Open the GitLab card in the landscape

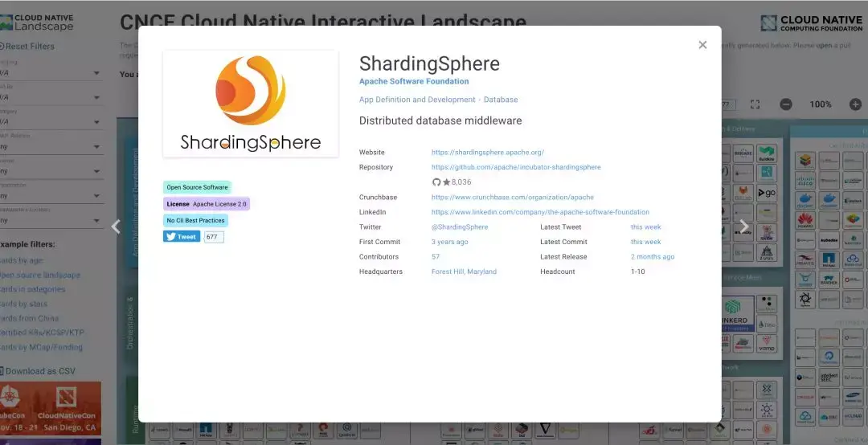[x=743, y=193]
